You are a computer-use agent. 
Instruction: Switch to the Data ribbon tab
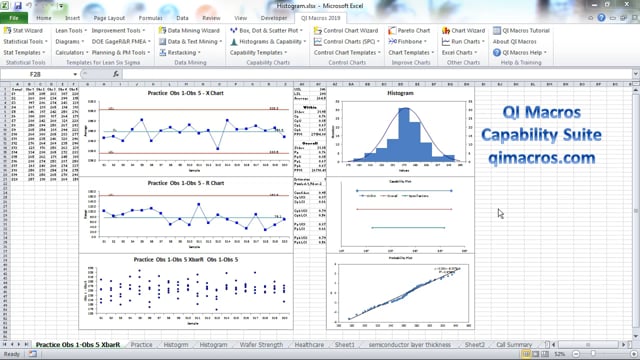click(x=182, y=18)
